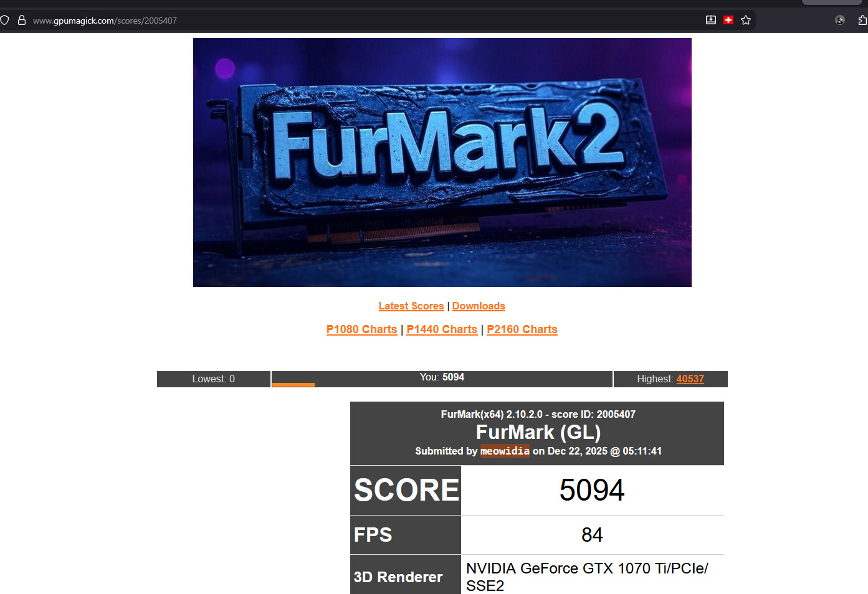Image resolution: width=868 pixels, height=594 pixels.
Task: Go to the Downloads page link
Action: pyautogui.click(x=479, y=306)
